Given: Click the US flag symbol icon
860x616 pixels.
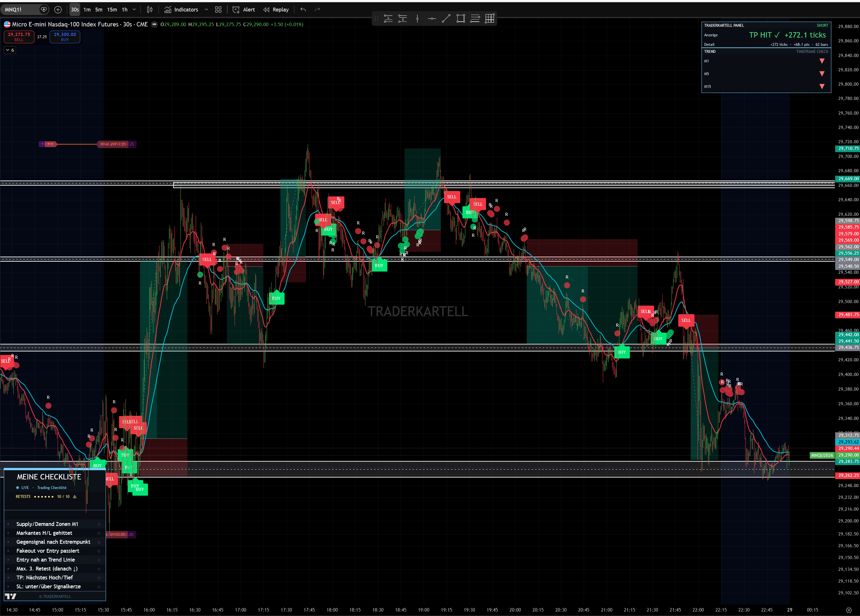Looking at the screenshot, I should (7, 24).
